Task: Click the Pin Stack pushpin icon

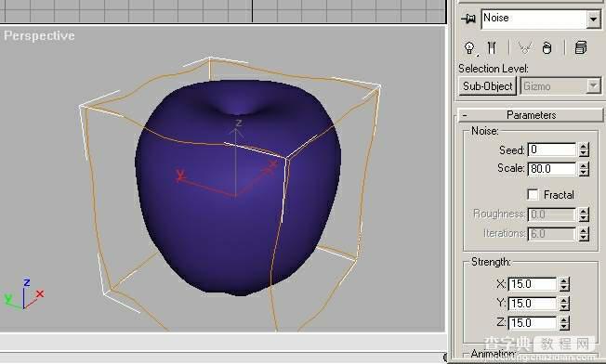Action: click(468, 19)
